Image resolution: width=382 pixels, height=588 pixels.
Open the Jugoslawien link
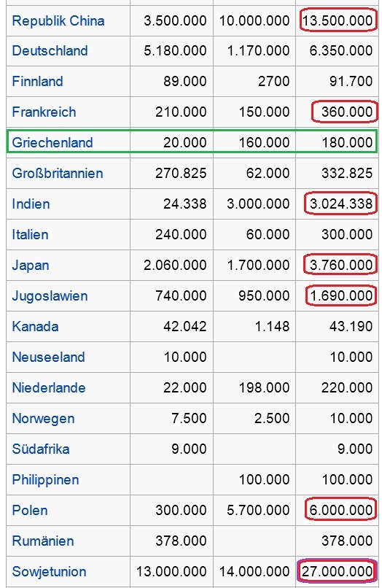(x=50, y=296)
